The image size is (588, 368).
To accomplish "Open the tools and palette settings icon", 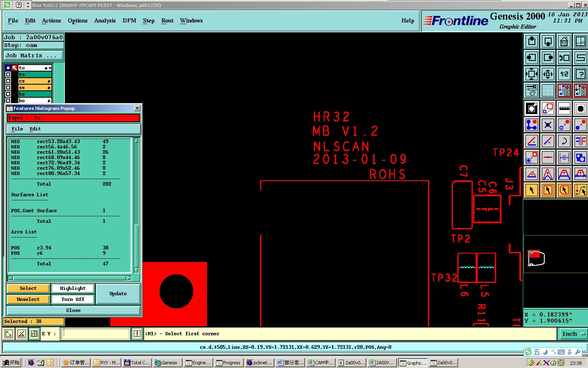I will (x=532, y=90).
